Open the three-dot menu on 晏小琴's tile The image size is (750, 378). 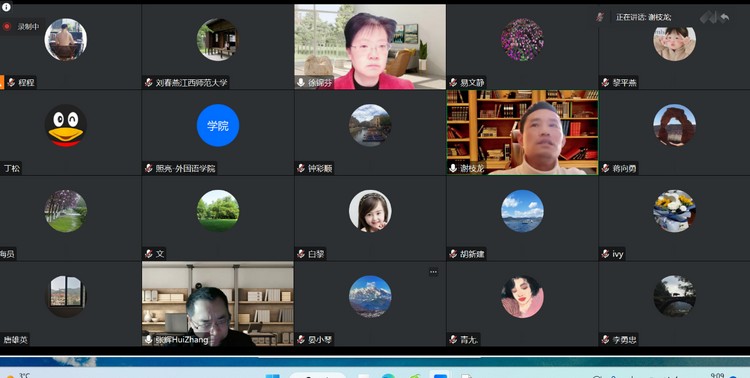pos(433,272)
